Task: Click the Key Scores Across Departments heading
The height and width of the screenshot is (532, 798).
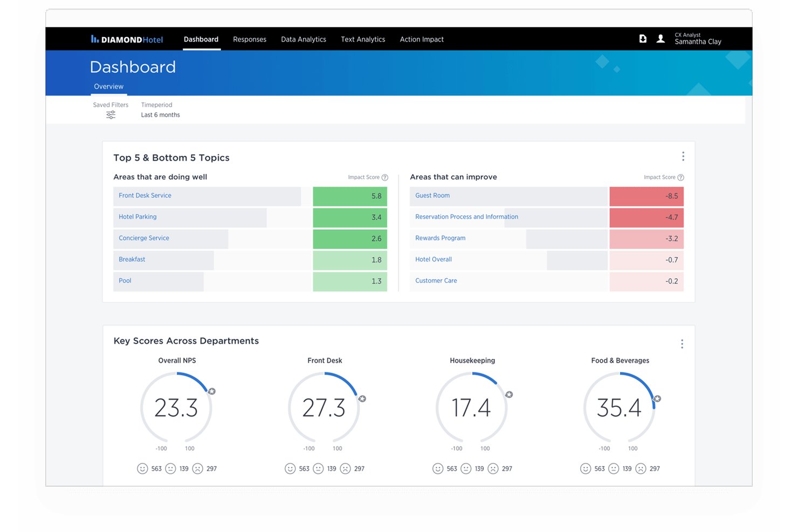Action: 186,341
